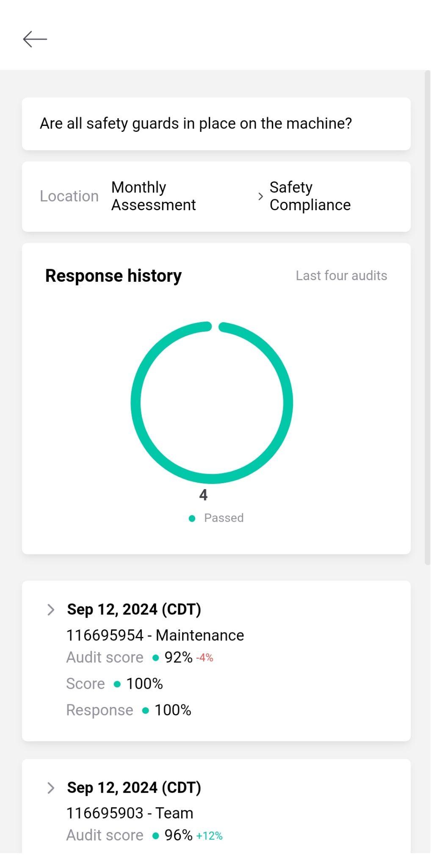
Task: Click chevron between Monthly Assessment and Safety Compliance
Action: click(260, 196)
